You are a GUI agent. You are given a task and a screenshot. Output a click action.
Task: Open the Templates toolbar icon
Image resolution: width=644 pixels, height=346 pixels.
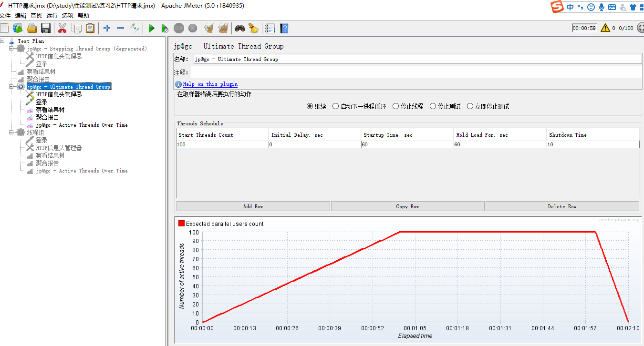[18, 28]
